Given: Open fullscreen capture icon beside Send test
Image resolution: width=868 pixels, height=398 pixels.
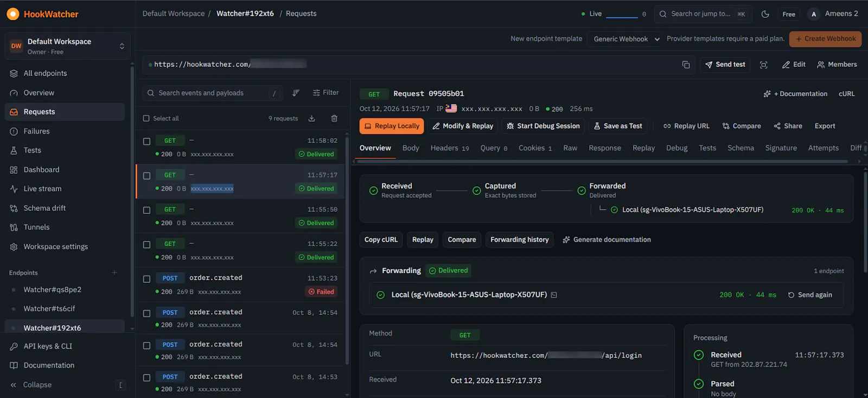Looking at the screenshot, I should tap(763, 65).
